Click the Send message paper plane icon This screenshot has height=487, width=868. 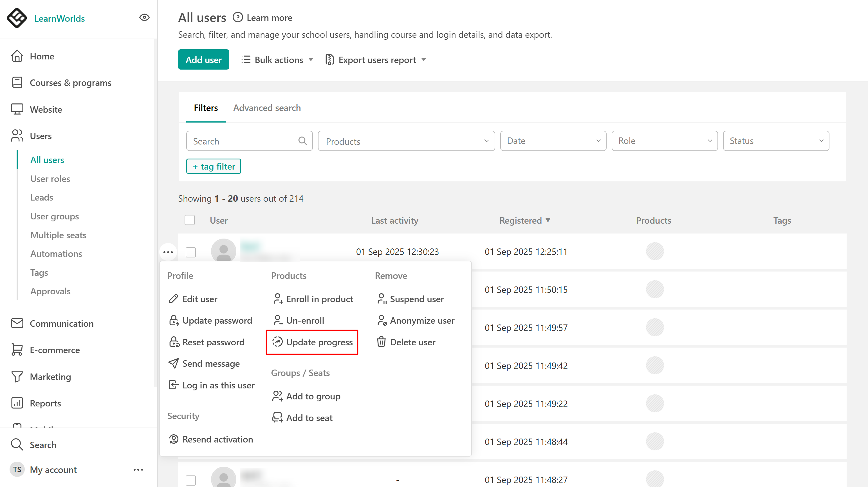pos(174,363)
